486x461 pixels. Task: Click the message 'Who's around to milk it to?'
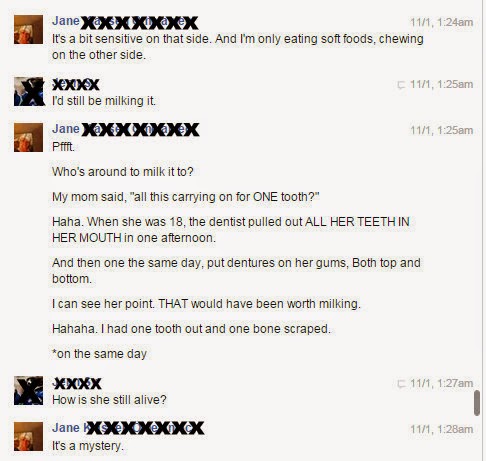(x=123, y=172)
